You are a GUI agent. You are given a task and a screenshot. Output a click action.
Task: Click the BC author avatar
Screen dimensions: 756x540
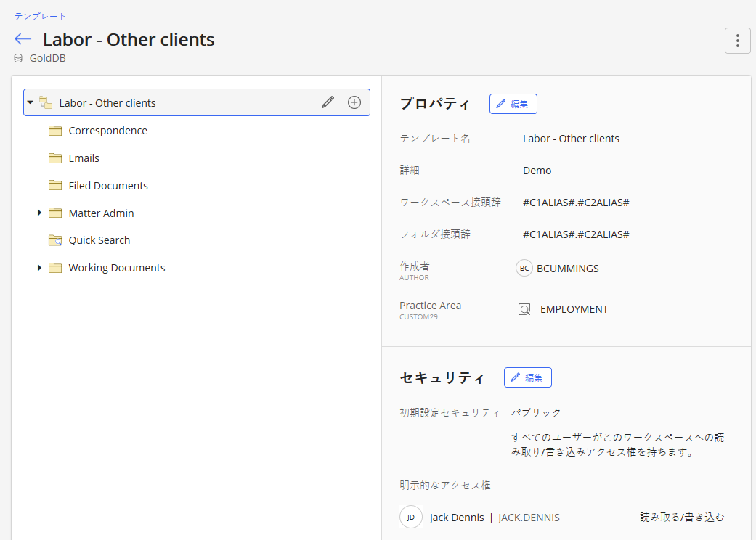point(524,269)
